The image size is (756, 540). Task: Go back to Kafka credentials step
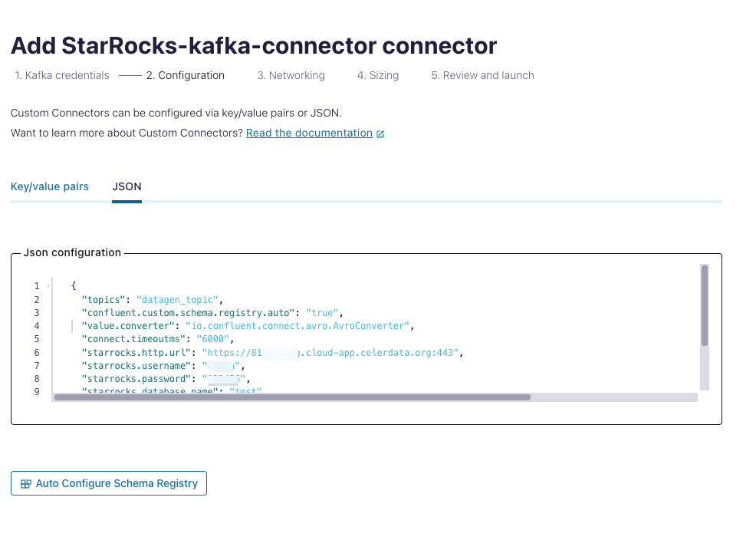click(x=62, y=75)
